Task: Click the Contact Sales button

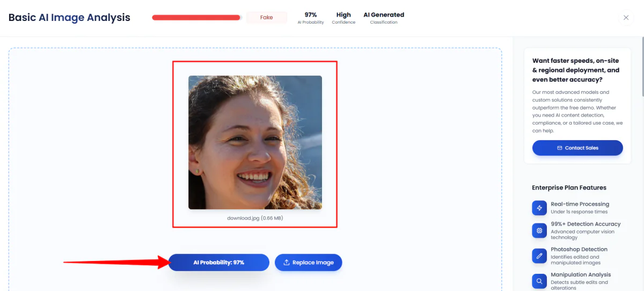Action: pyautogui.click(x=577, y=148)
